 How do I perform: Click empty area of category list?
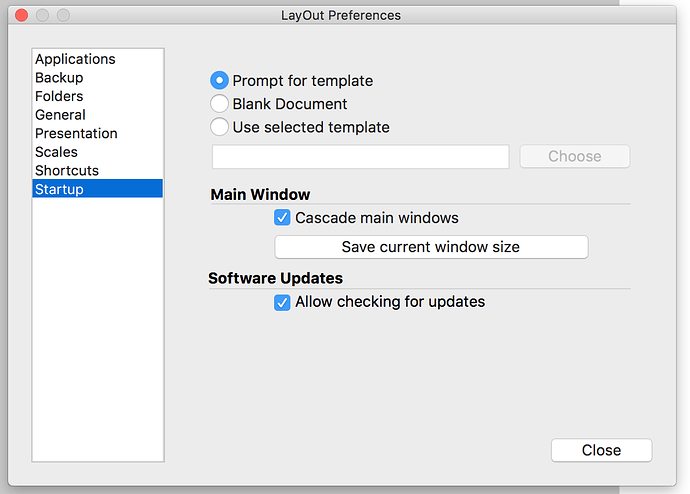tap(97, 330)
